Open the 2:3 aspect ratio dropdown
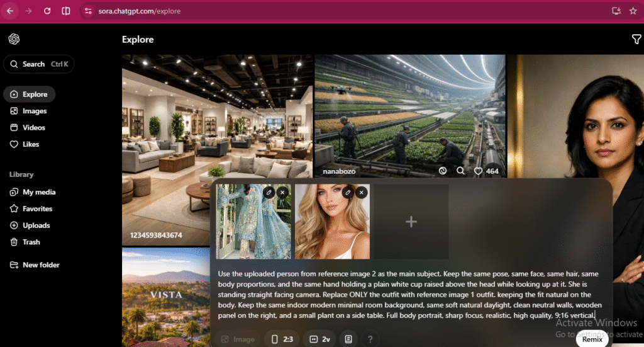Image resolution: width=644 pixels, height=347 pixels. [x=282, y=339]
